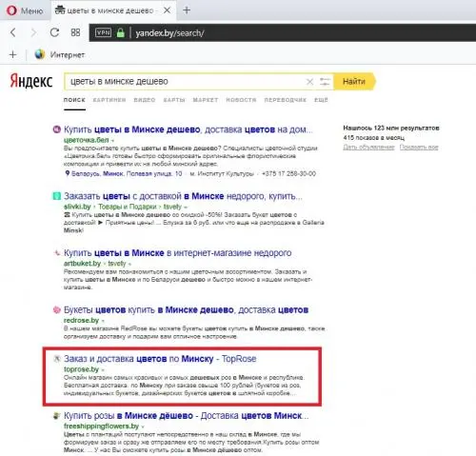
Task: Reload the current page
Action: 54,32
